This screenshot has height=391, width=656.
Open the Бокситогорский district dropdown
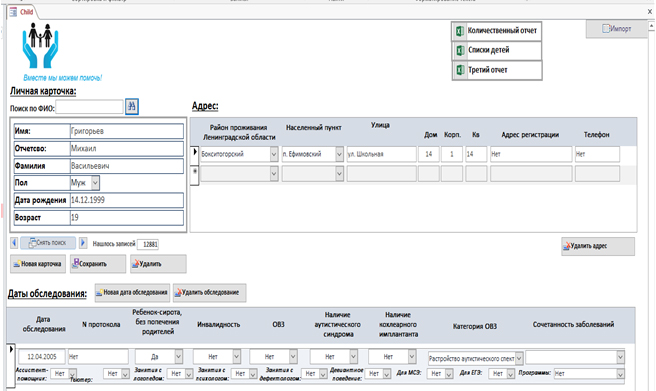[x=274, y=154]
